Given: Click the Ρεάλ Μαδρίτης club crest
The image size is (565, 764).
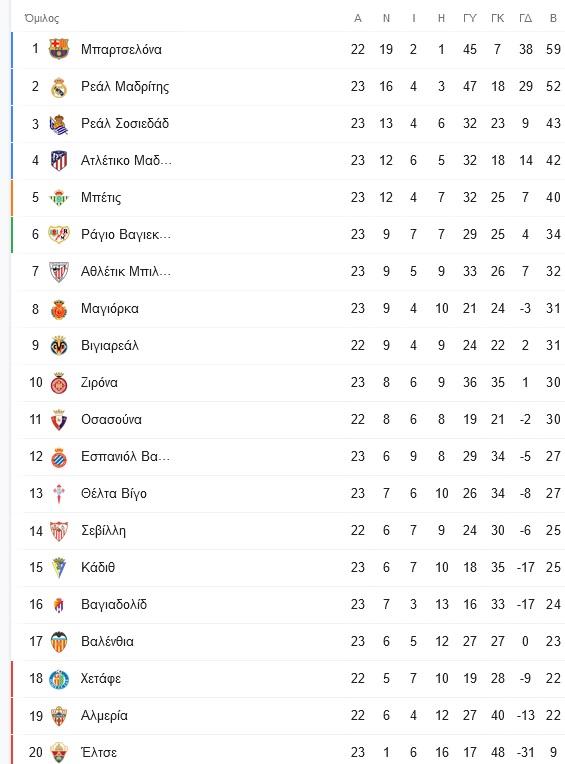Looking at the screenshot, I should (59, 87).
